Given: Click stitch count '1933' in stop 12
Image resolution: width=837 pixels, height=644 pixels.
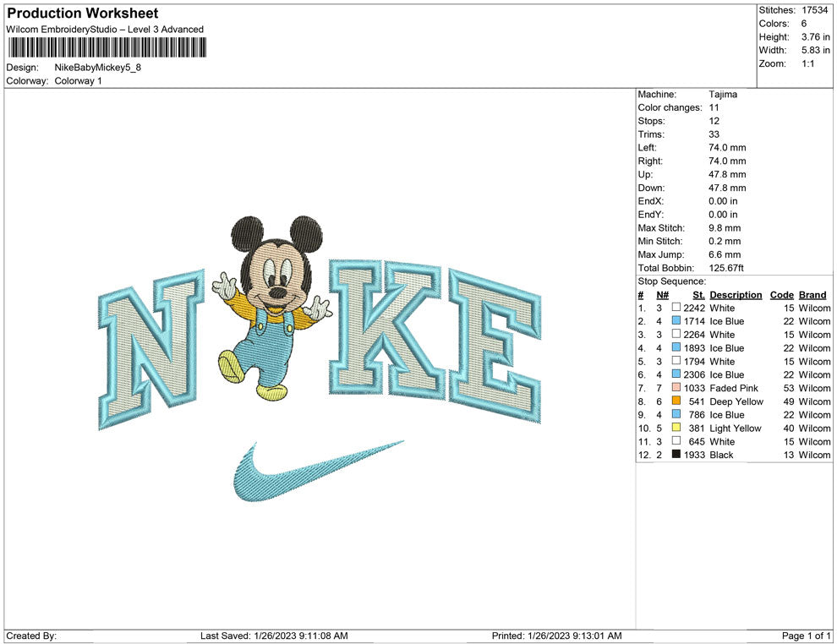Looking at the screenshot, I should (694, 455).
